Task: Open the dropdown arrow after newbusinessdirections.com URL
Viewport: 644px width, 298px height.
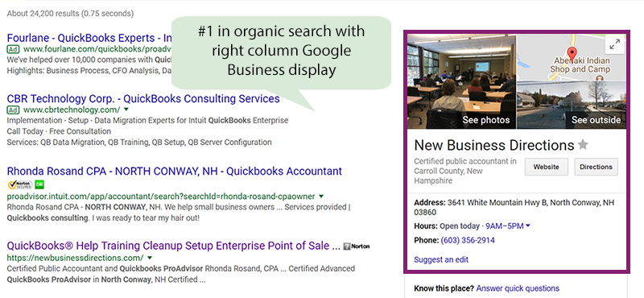Action: pos(150,258)
